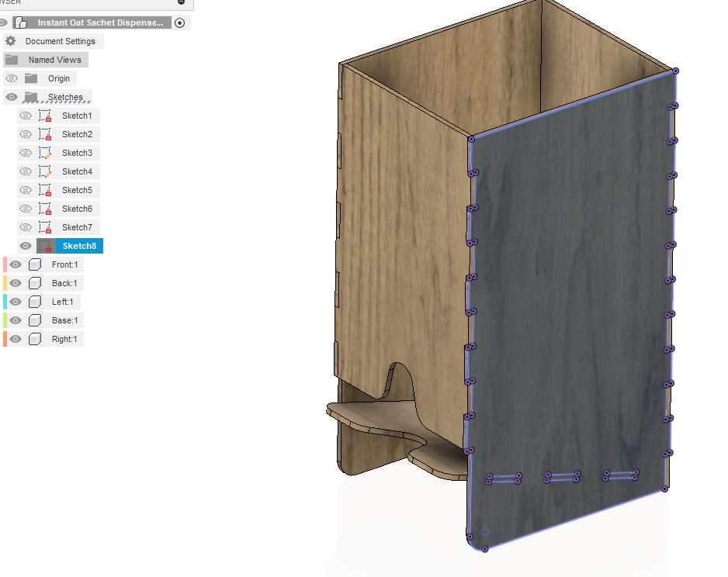
Task: Hide the Sketches folder
Action: tap(12, 97)
